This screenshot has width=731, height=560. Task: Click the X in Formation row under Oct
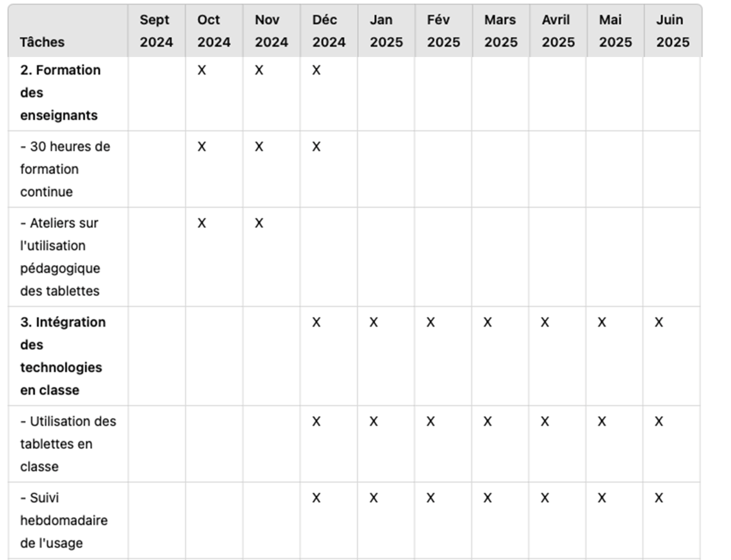(202, 70)
